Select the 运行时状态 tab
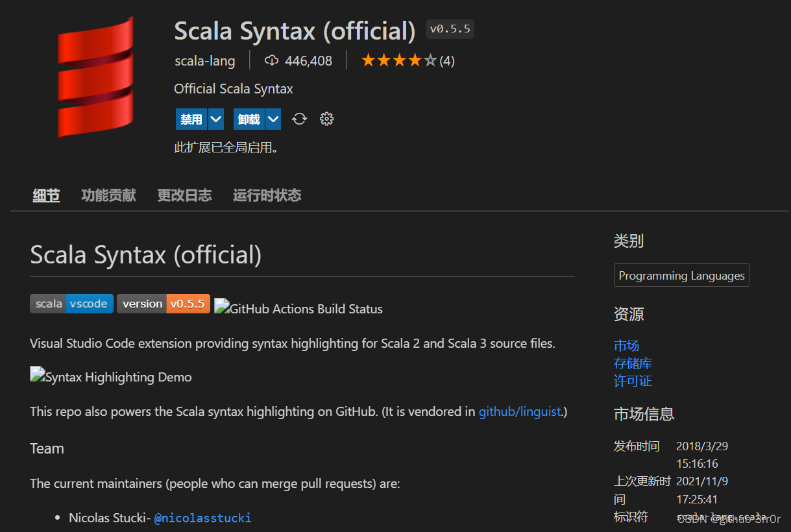 [267, 195]
